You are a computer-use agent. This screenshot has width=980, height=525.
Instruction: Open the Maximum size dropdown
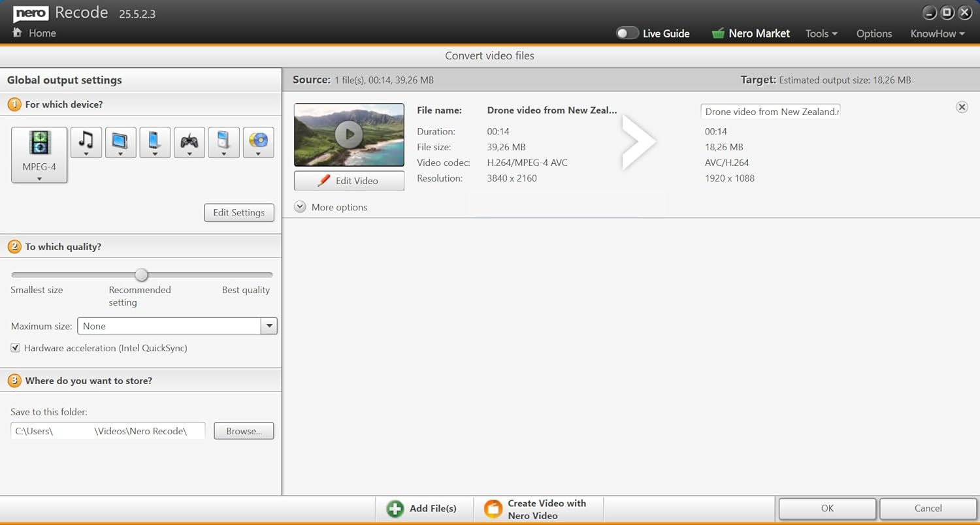pyautogui.click(x=269, y=326)
